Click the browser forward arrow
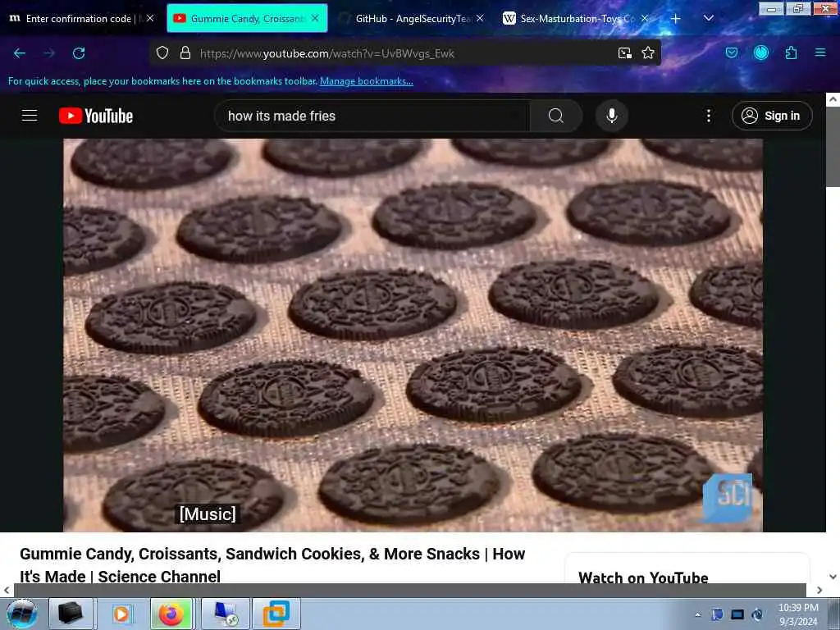 coord(48,53)
